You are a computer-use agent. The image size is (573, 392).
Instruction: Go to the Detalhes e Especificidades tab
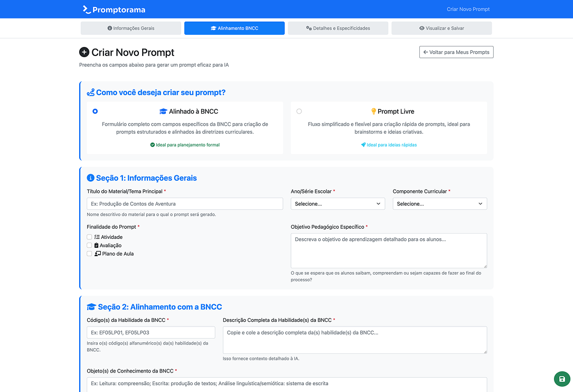(338, 28)
